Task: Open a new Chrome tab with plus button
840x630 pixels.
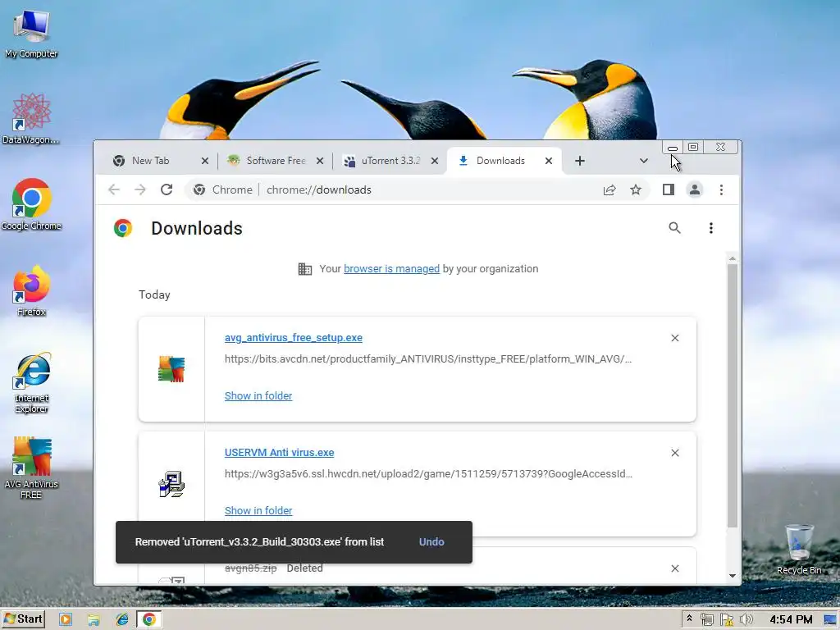Action: click(x=580, y=161)
